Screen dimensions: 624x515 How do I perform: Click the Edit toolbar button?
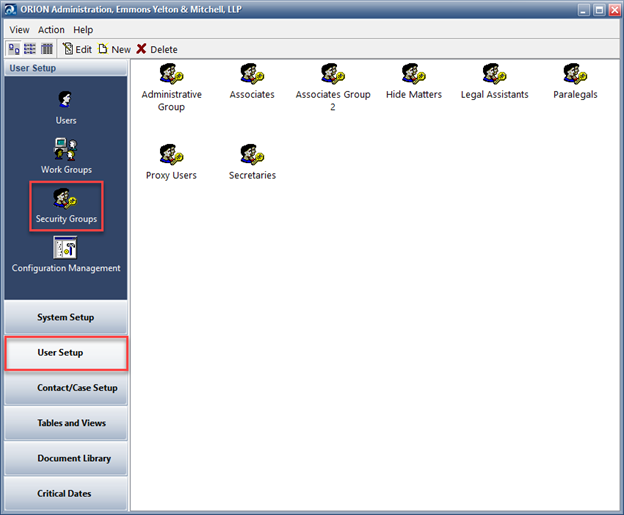[x=77, y=49]
